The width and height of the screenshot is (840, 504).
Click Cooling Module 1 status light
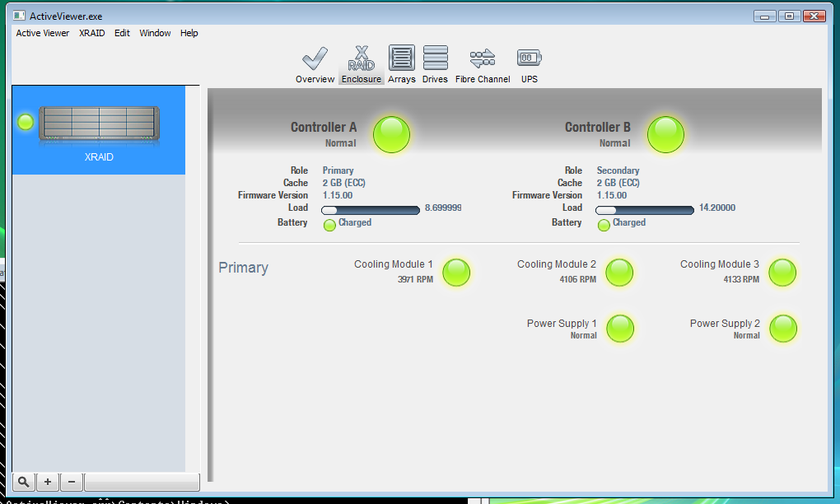pos(456,273)
